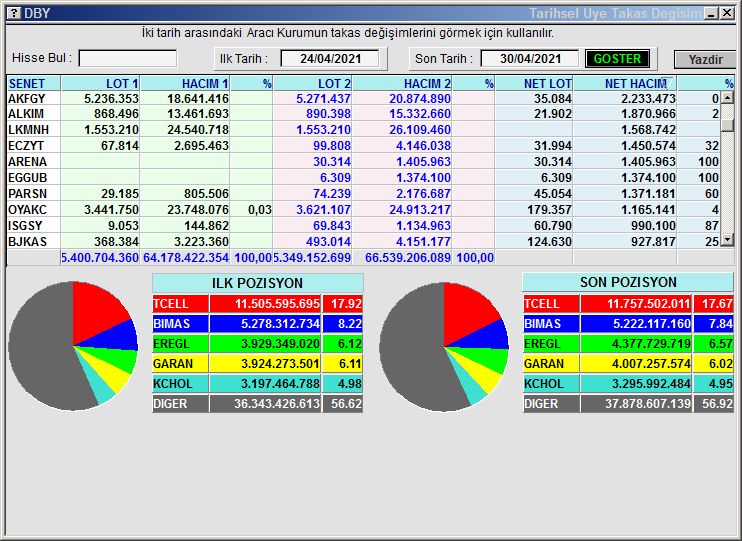Select the Ilk Tarih date field

pyautogui.click(x=330, y=59)
